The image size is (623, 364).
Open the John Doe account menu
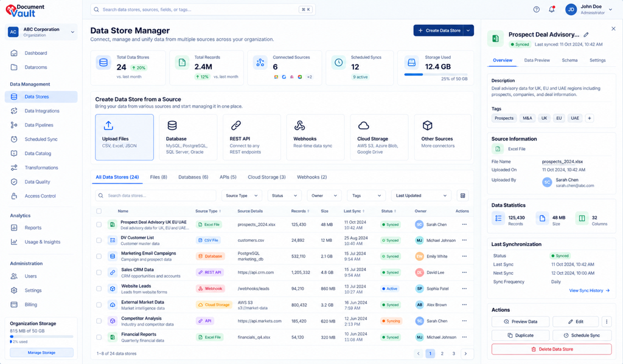[589, 10]
